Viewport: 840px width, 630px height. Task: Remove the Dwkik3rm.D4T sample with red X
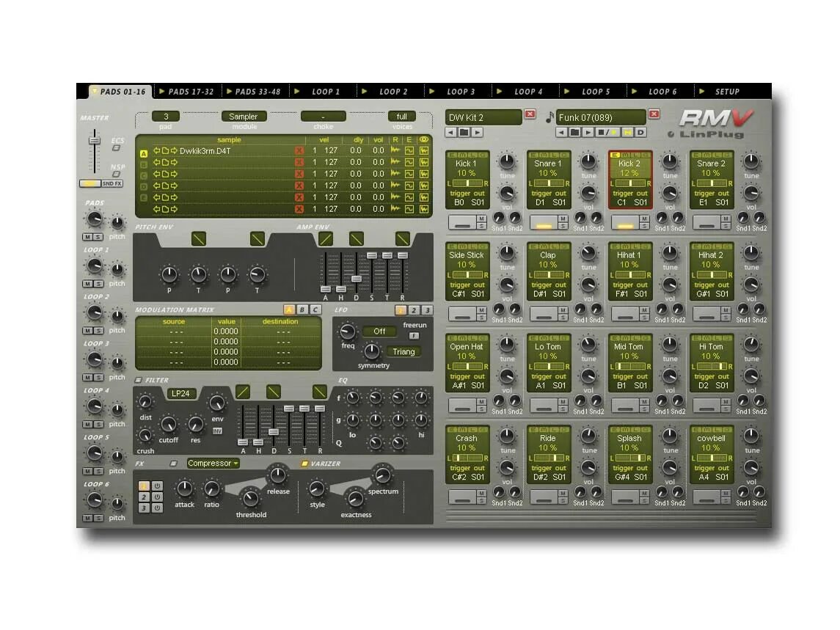[x=299, y=151]
